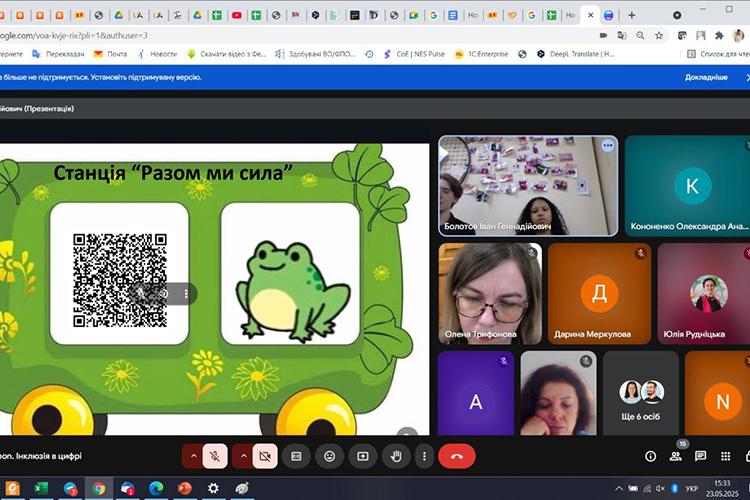
Task: Open meeting details info icon
Action: (651, 456)
